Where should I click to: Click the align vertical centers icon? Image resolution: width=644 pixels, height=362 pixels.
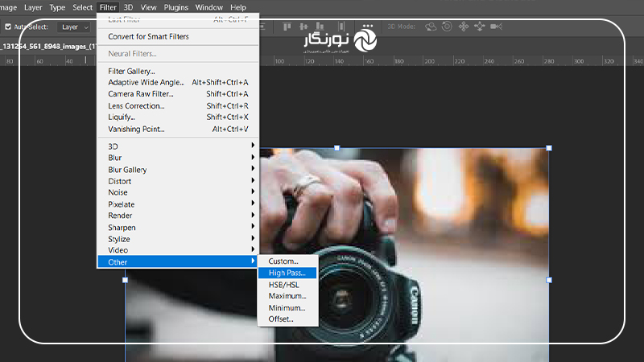[303, 27]
